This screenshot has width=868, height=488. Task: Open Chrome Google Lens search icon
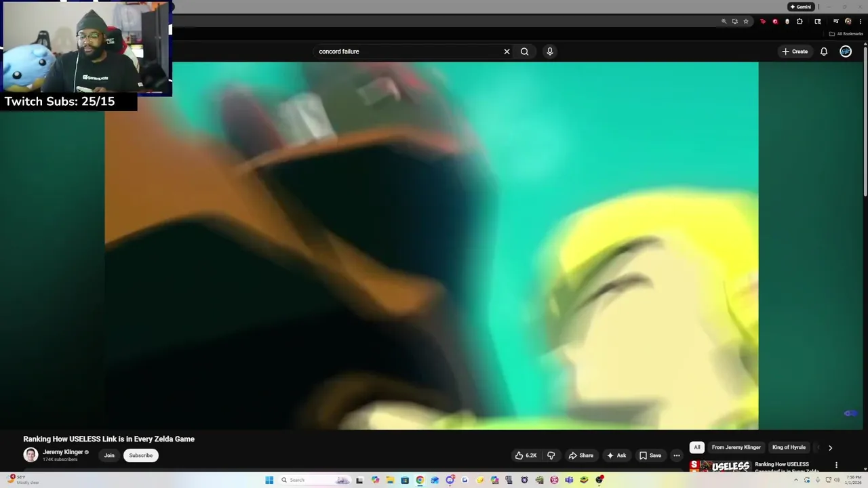pyautogui.click(x=818, y=22)
